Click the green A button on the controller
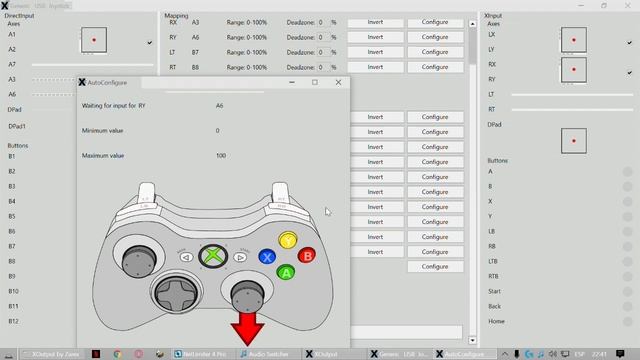 click(286, 272)
